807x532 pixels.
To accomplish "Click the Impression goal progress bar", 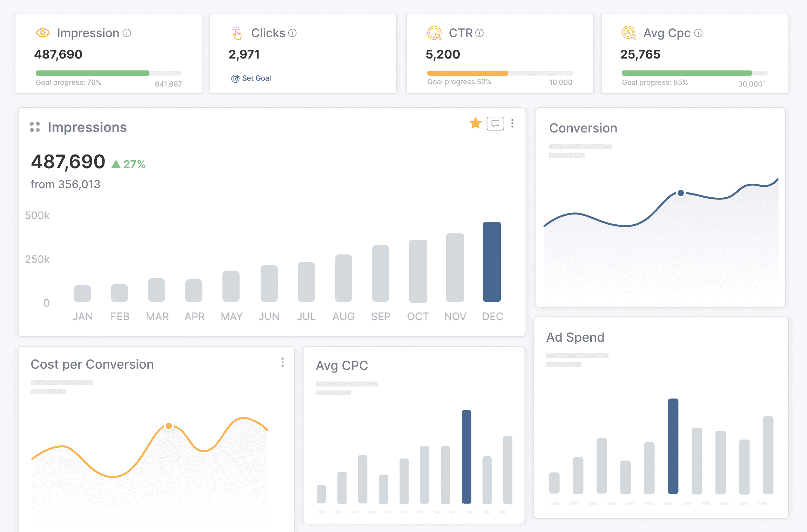I will coord(108,73).
